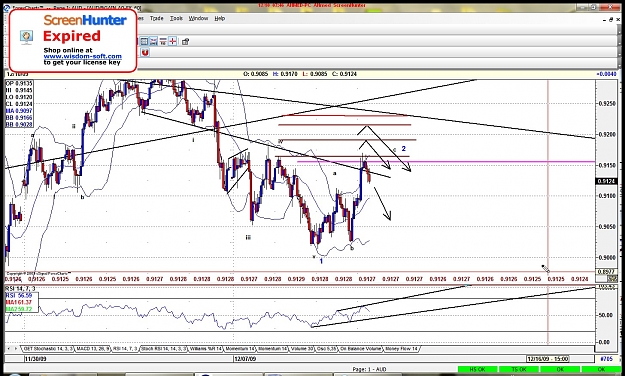625x376 pixels.
Task: Switch to GET Stochastic 14, 3, 3 tab
Action: point(48,348)
